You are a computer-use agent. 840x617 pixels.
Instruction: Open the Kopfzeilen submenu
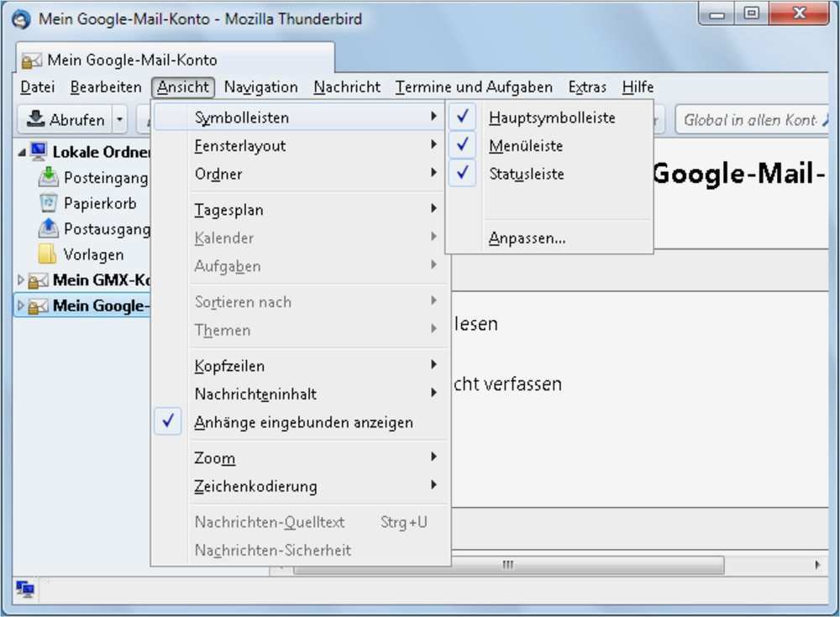[x=300, y=366]
